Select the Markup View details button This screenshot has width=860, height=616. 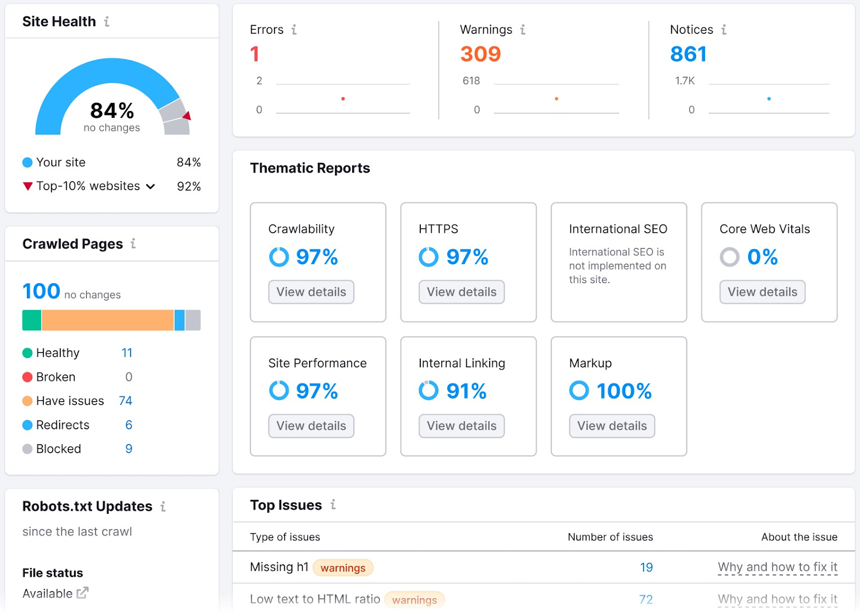(x=611, y=426)
